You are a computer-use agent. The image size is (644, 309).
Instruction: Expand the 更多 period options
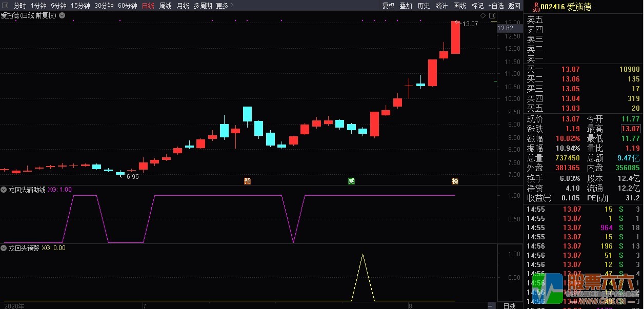pos(225,6)
